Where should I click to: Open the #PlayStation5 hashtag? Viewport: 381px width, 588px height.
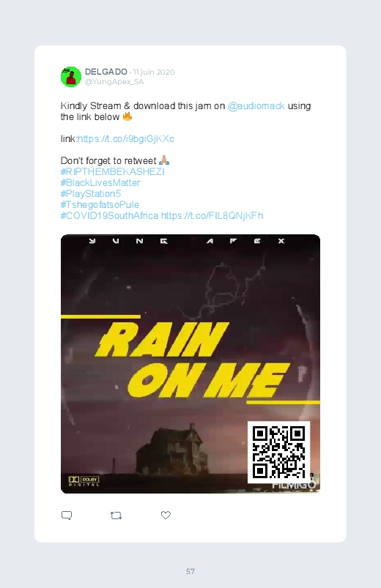click(91, 193)
